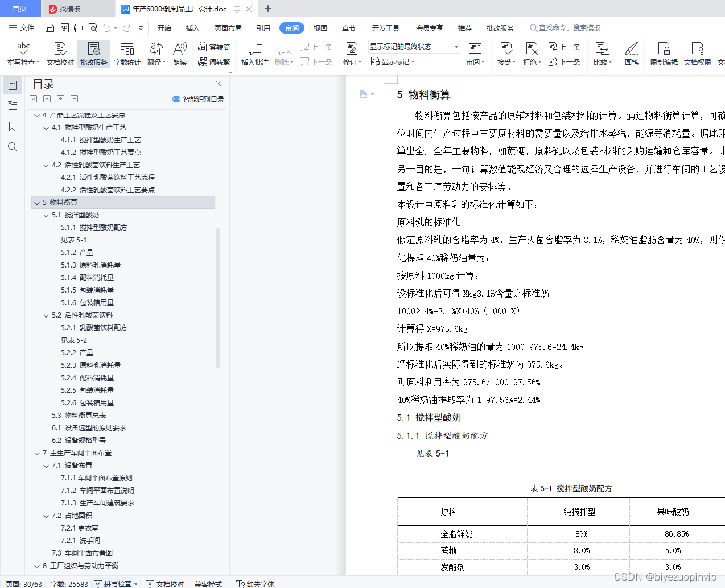
Task: Open 限制编辑 restrict editing
Action: click(x=664, y=54)
